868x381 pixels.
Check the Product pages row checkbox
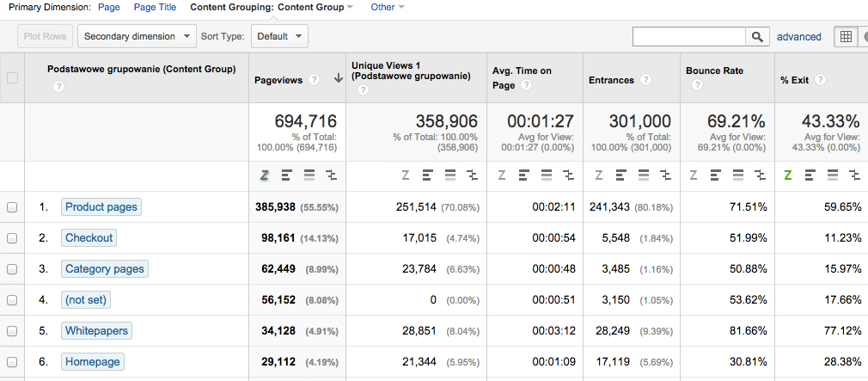12,207
